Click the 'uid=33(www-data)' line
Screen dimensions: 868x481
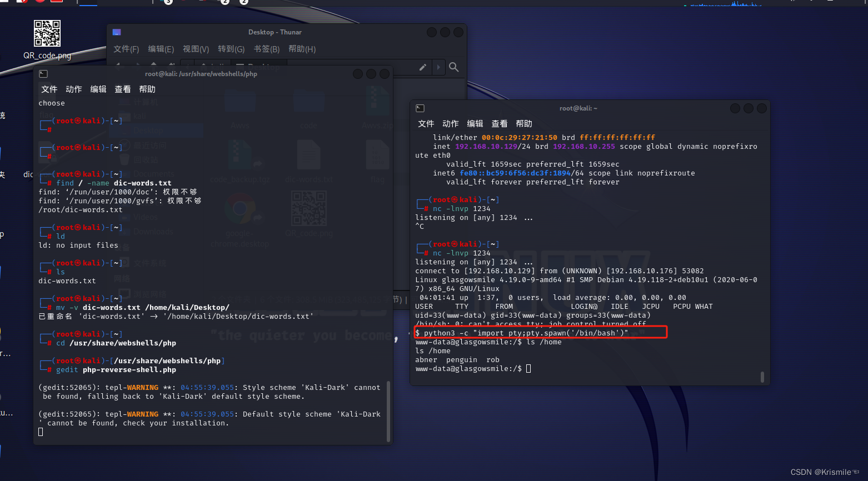coord(533,315)
